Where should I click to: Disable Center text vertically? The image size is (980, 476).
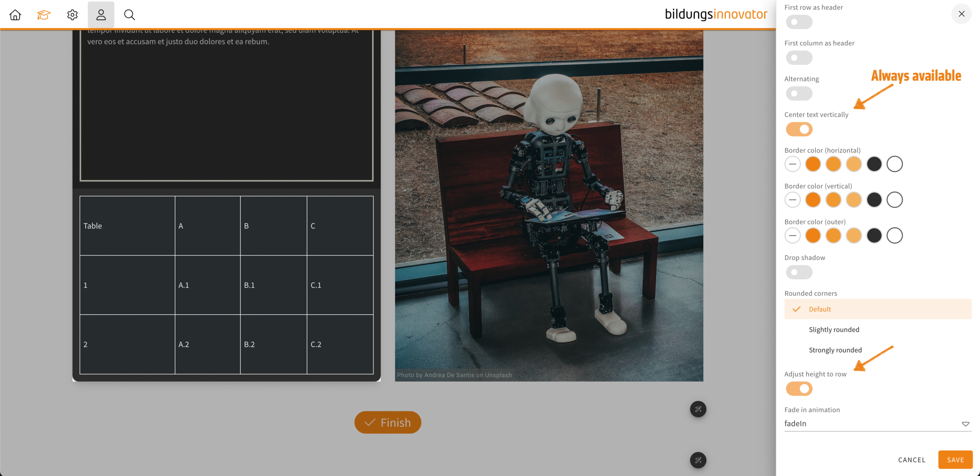point(799,129)
